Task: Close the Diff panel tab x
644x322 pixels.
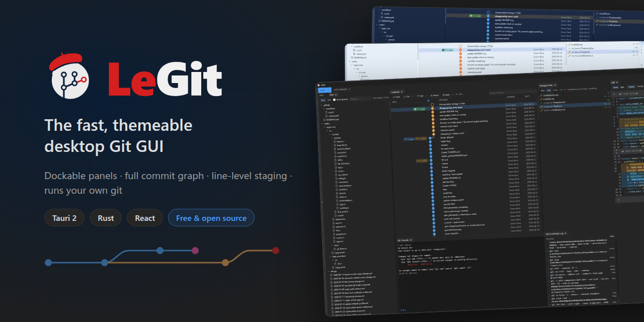Action: 617,83
